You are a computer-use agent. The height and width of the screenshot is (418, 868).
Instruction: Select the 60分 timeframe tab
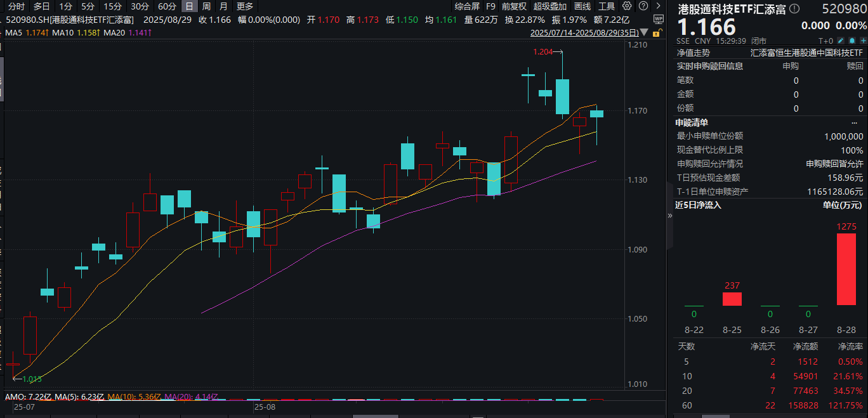click(x=167, y=6)
